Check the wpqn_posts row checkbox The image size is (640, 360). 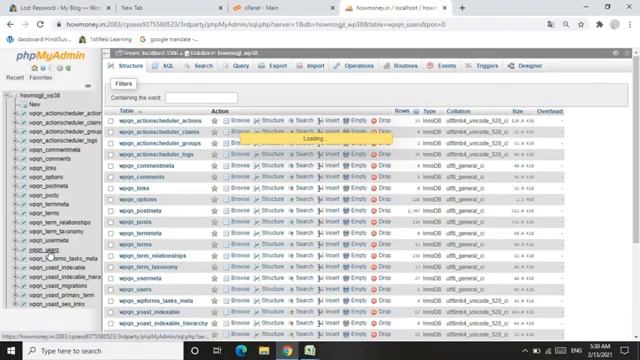tap(111, 222)
